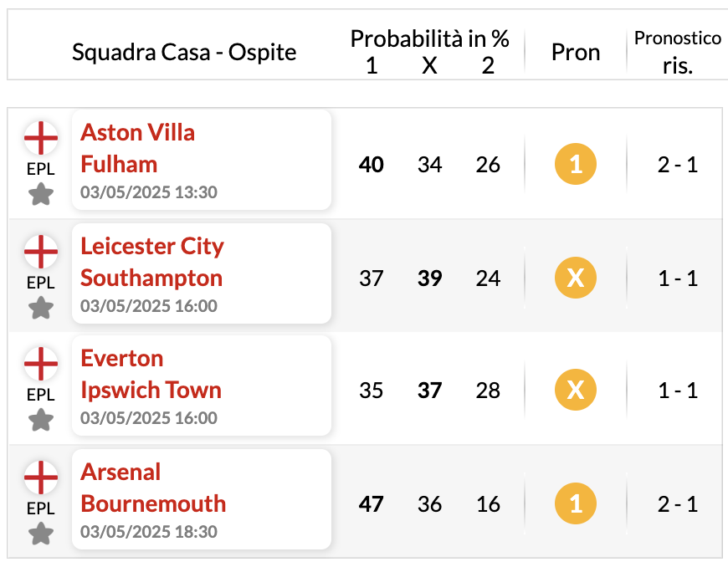This screenshot has height=567, width=728.
Task: Select the England flag next to Arsenal
Action: pyautogui.click(x=41, y=478)
